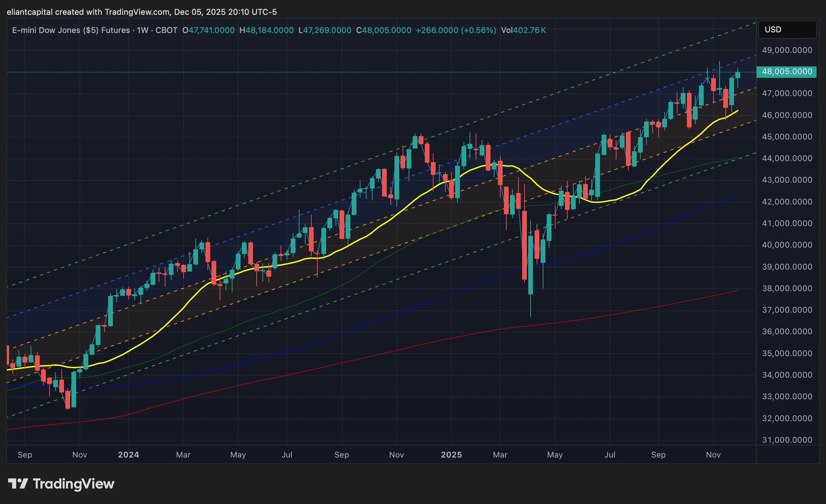Click the 2025 year label on the time axis
Image resolution: width=826 pixels, height=504 pixels.
point(451,455)
